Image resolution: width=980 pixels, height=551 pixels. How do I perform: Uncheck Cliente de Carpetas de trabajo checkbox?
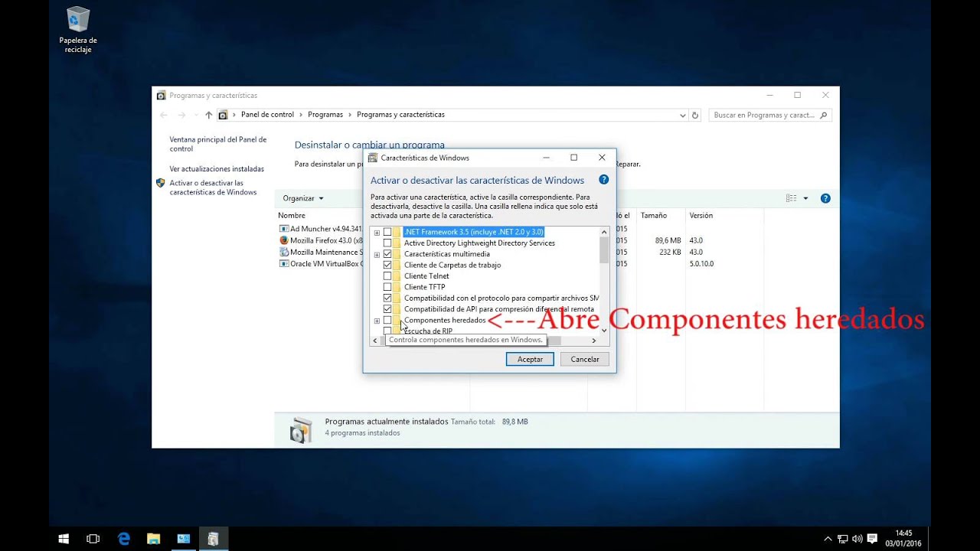tap(387, 265)
